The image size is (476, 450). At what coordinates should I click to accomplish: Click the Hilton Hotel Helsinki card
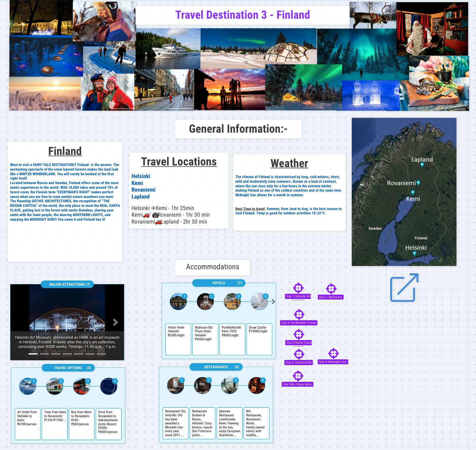[x=178, y=339]
